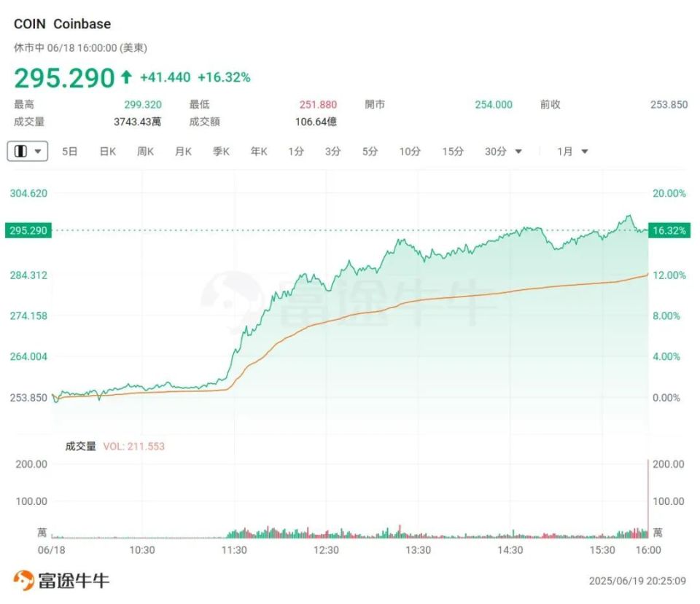700x604 pixels.
Task: Open the 年K yearly chart
Action: [259, 152]
